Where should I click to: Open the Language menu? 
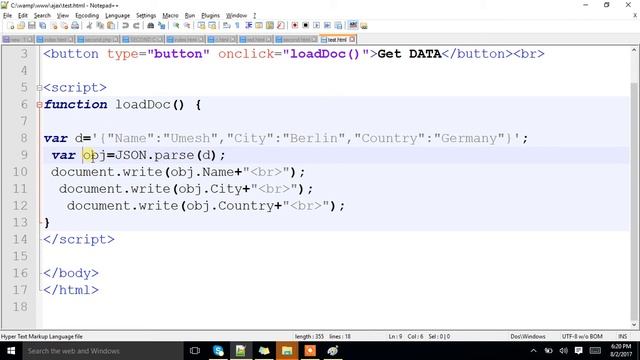click(x=118, y=16)
